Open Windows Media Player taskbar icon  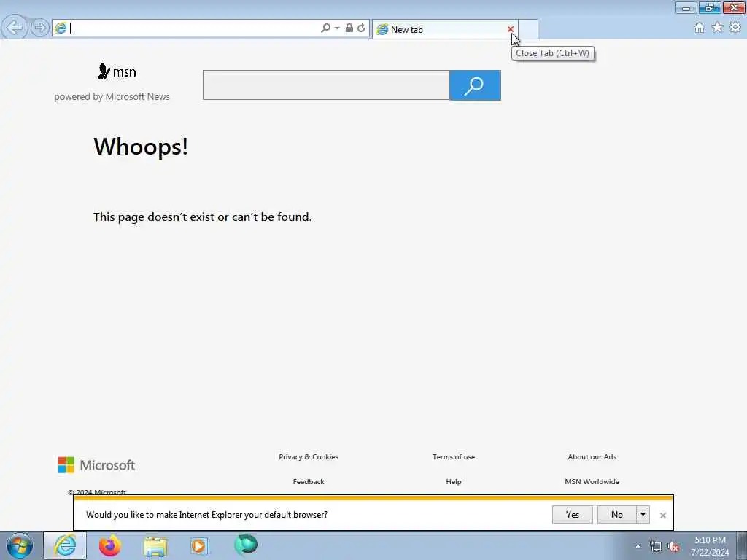[199, 545]
